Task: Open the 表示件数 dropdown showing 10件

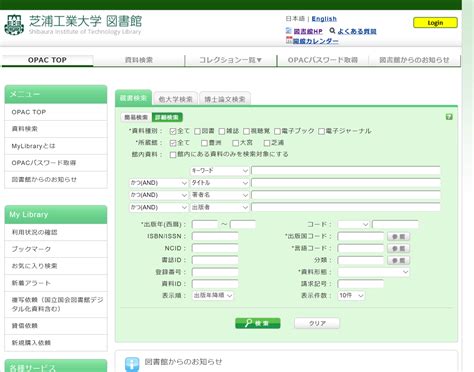Action: (351, 295)
